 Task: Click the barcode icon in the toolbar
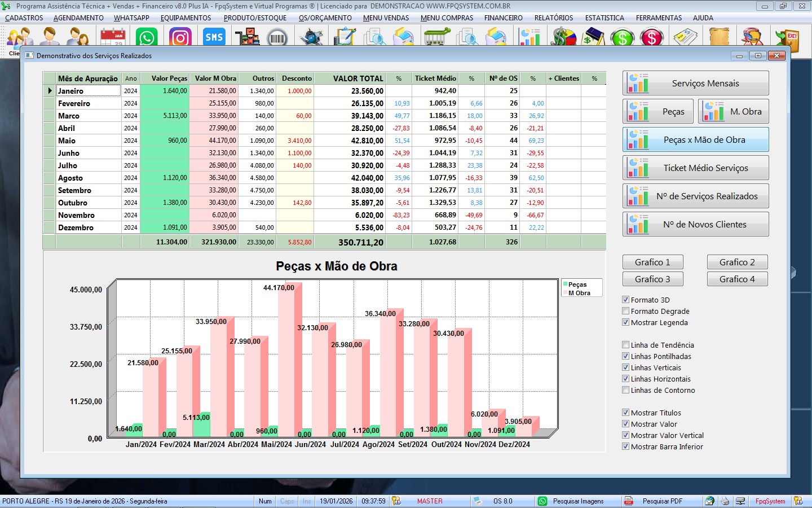[x=277, y=38]
